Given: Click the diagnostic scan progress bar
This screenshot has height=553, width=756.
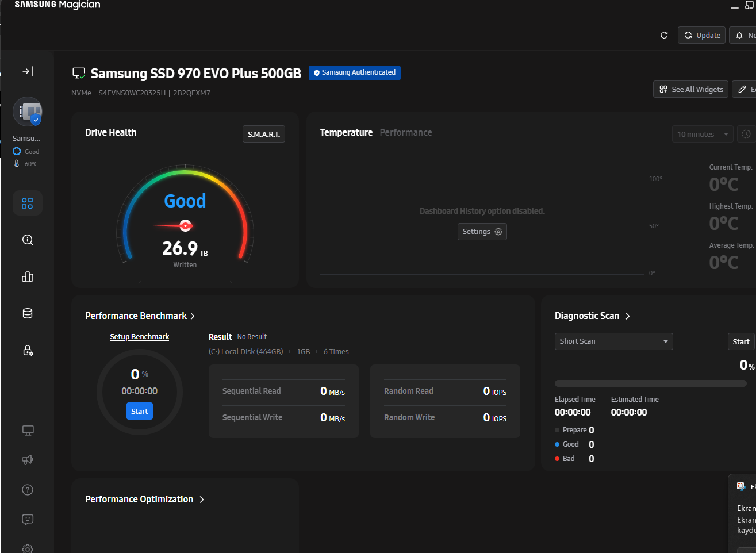Looking at the screenshot, I should pos(651,383).
